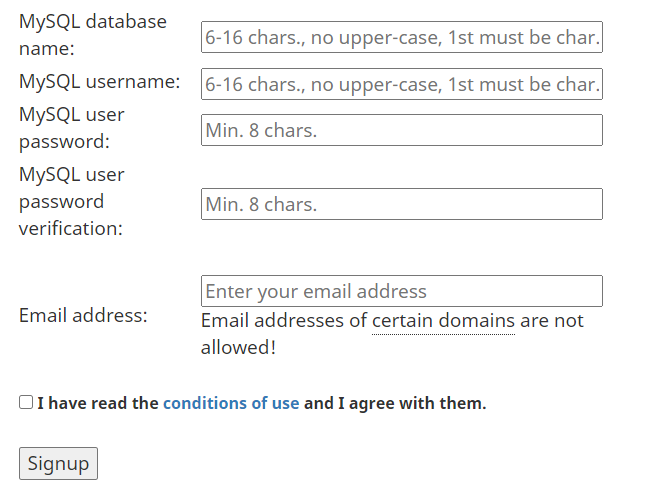
Task: Click the 'I have read the' label text
Action: (98, 403)
